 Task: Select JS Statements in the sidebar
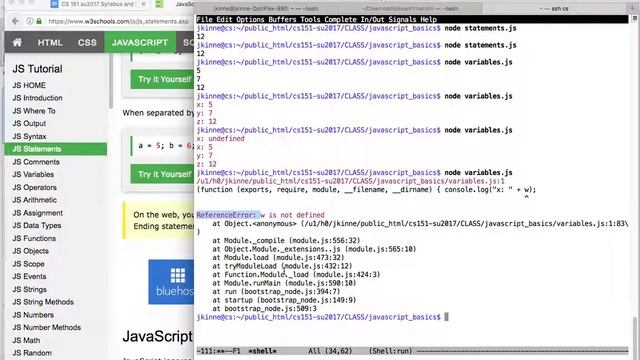click(56, 149)
